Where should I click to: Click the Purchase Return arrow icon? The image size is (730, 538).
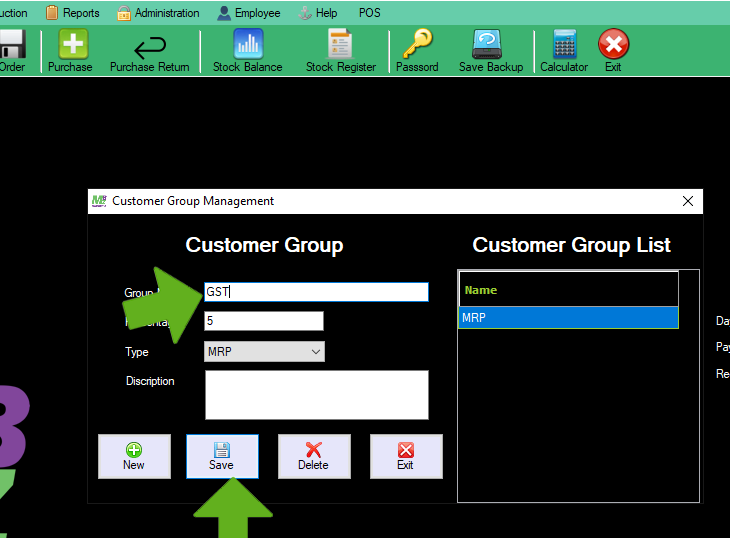pyautogui.click(x=149, y=49)
